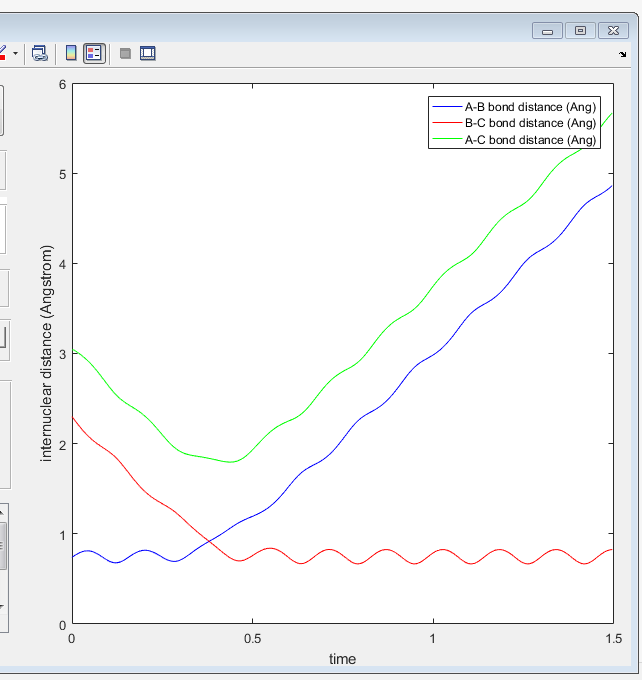The image size is (642, 680).
Task: Toggle the Insert Legend toolbar button
Action: pos(94,53)
